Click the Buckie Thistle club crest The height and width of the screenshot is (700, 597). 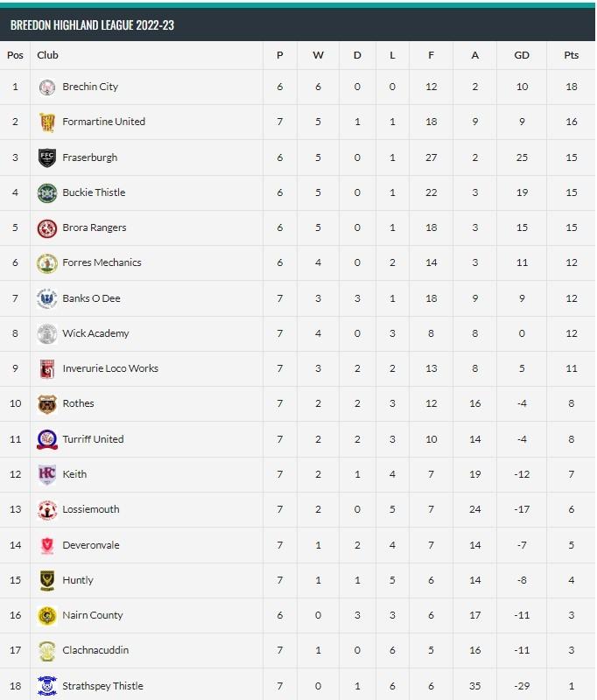point(47,192)
